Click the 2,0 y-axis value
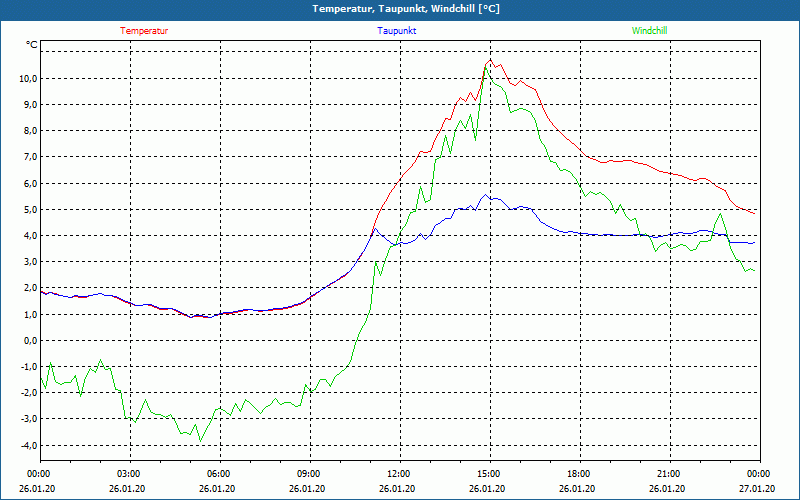The width and height of the screenshot is (800, 500). 30,288
